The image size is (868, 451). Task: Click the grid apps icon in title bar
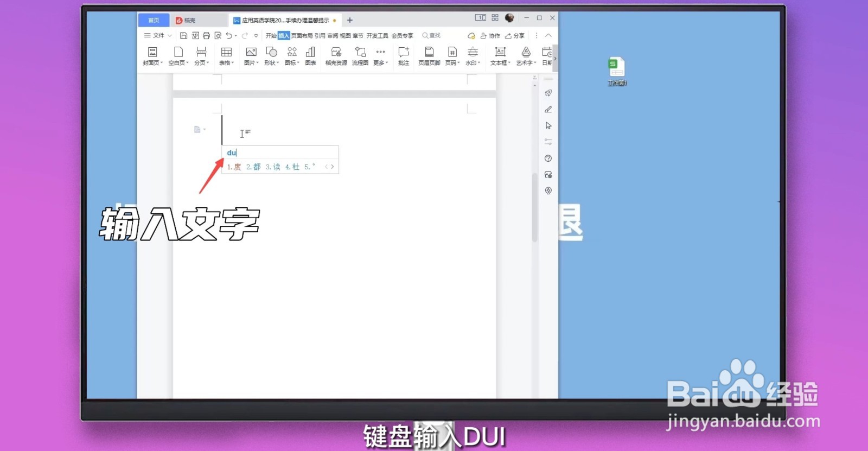(x=495, y=18)
